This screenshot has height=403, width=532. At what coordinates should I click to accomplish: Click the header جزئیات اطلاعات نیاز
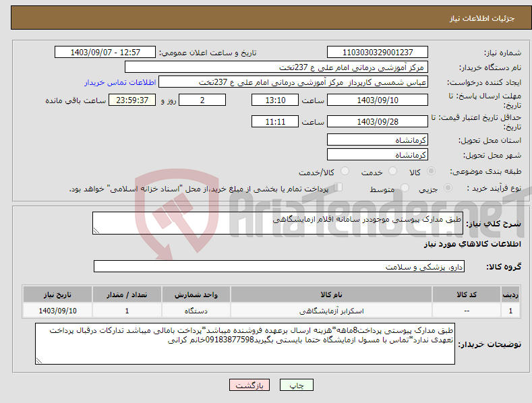coord(482,18)
